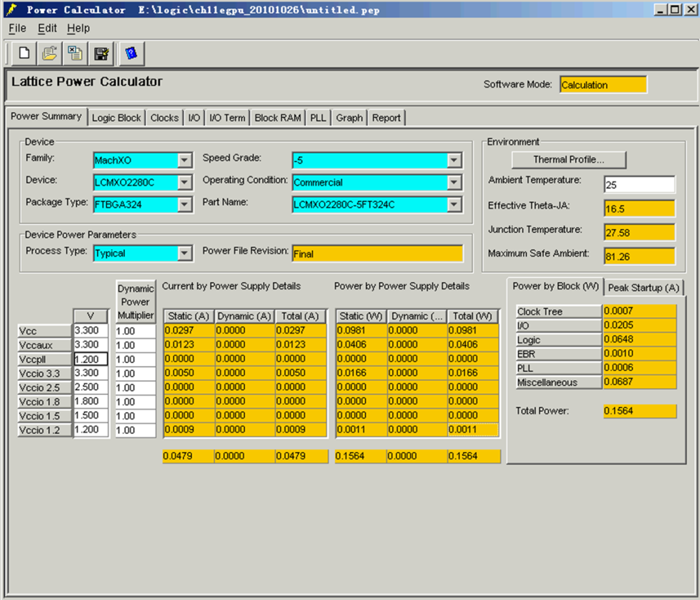Open the Process Type Typical dropdown
The width and height of the screenshot is (700, 600).
coord(184,254)
